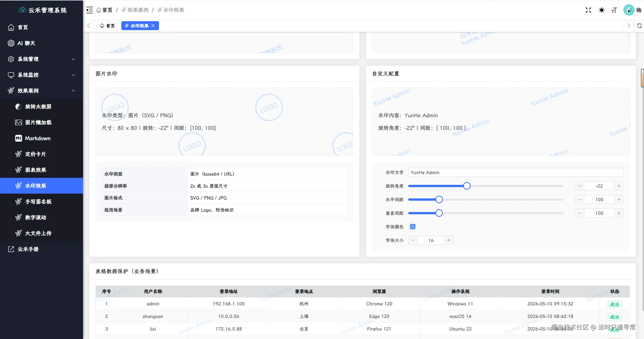Select the 水印效果 sidebar item
Viewport: 644px width, 339px height.
coord(42,186)
